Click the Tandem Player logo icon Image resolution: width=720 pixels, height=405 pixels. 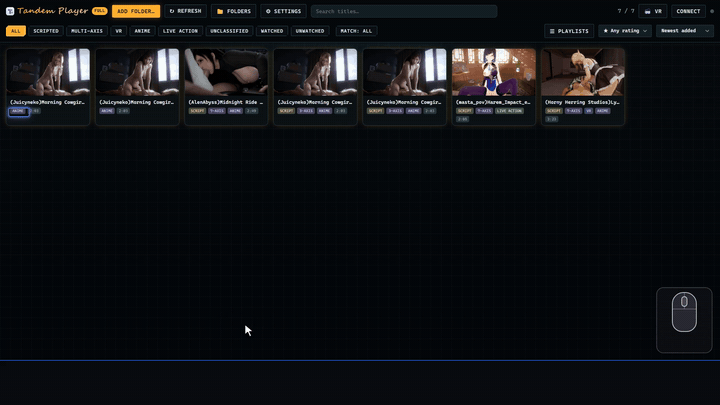(10, 11)
